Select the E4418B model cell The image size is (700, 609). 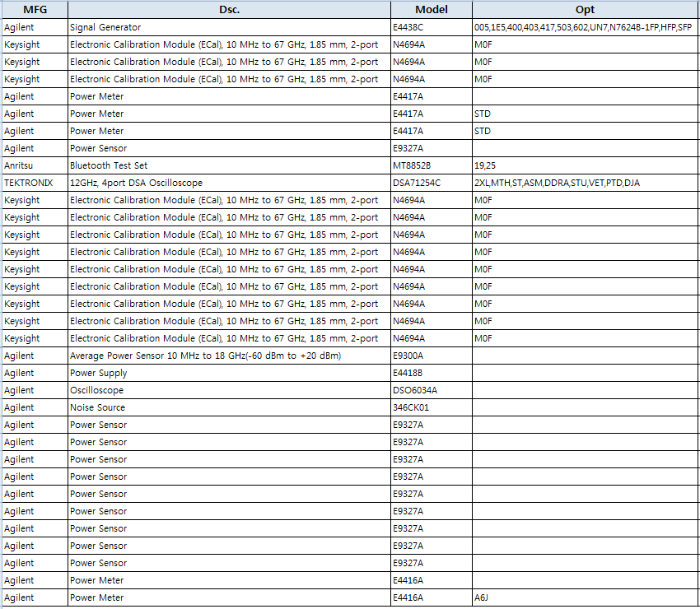coord(432,373)
